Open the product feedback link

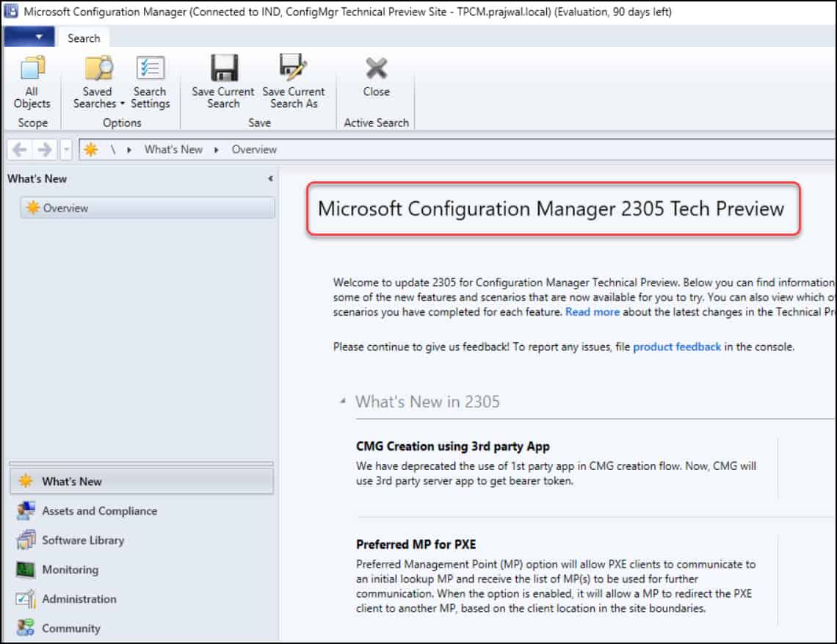click(x=677, y=347)
